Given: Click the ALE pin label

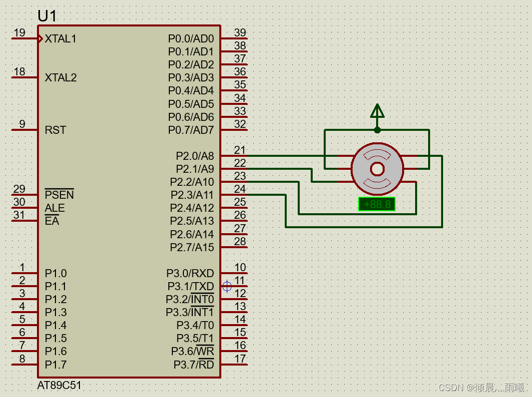Looking at the screenshot, I should 55,208.
